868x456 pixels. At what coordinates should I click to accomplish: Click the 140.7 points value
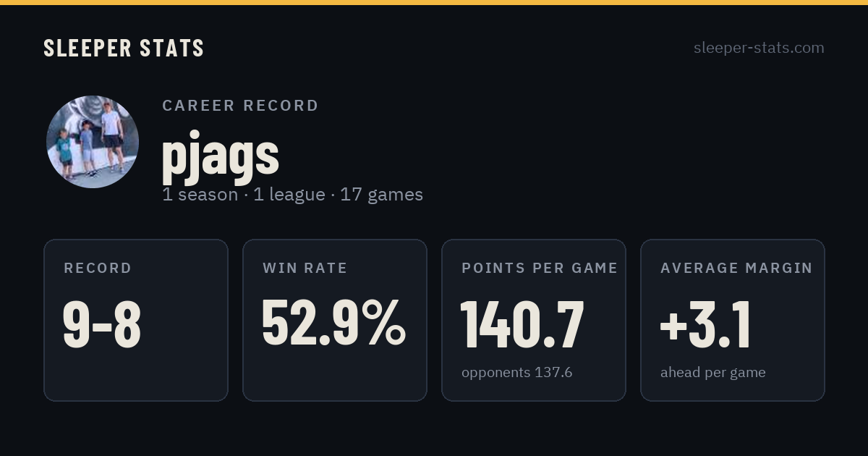click(x=522, y=324)
